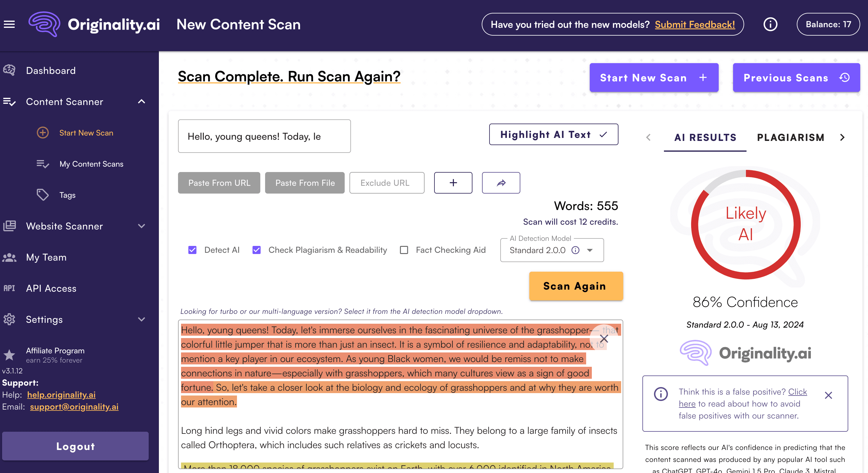Uncheck Check Plagiarism & Readability
This screenshot has height=473, width=868.
coord(256,250)
